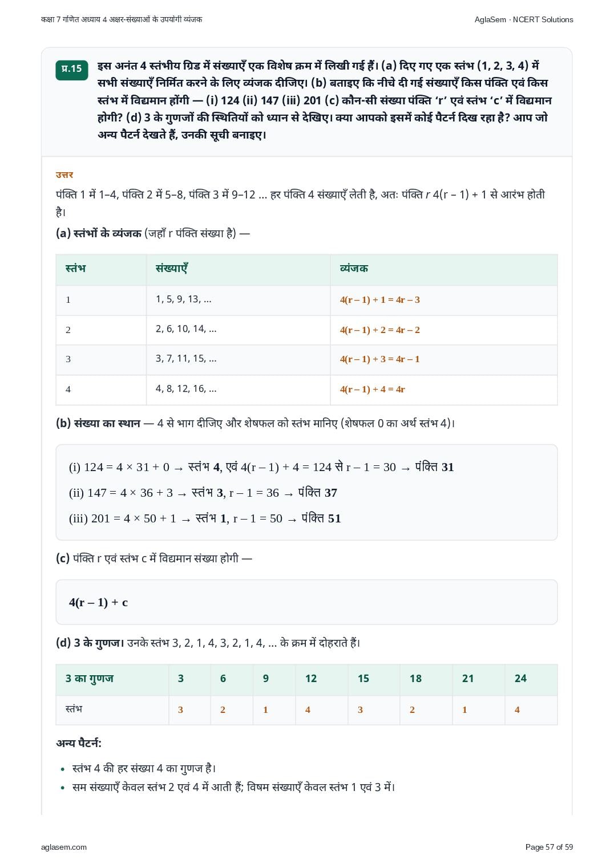Image resolution: width=614 pixels, height=868 pixels.
Task: Click the formula box 4(r – 1) + c
Action: coord(306,602)
